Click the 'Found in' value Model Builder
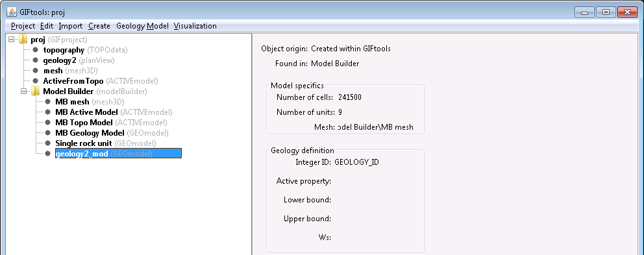 tap(335, 64)
